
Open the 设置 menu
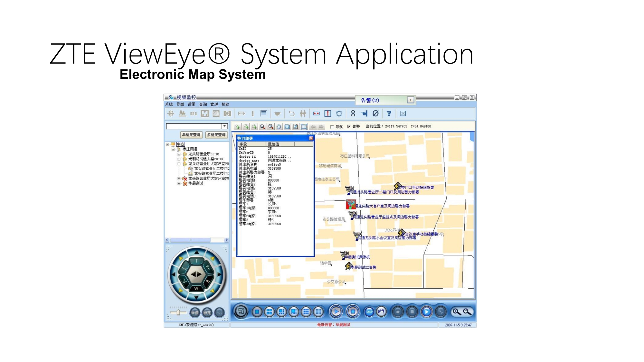[192, 104]
